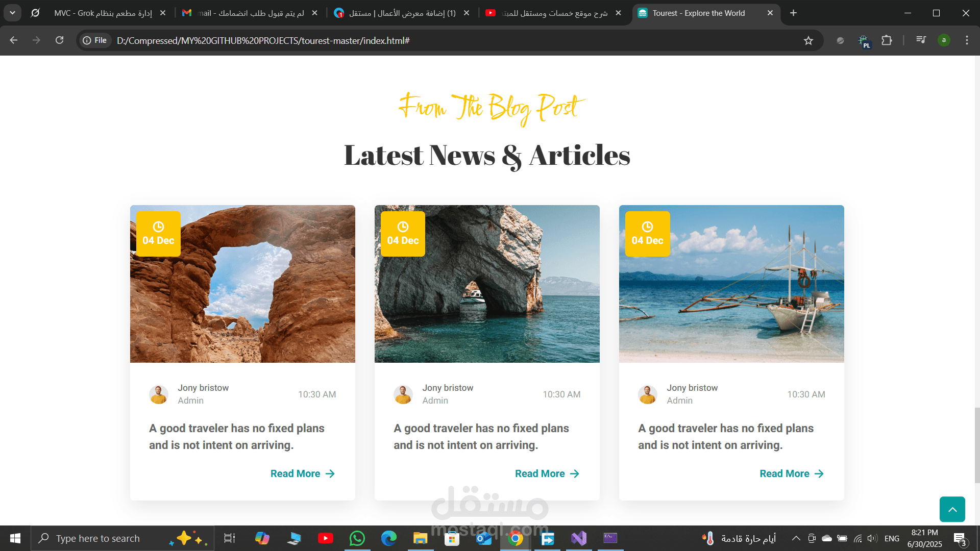Open Visual Studio from the taskbar
The image size is (980, 551).
[x=579, y=538]
